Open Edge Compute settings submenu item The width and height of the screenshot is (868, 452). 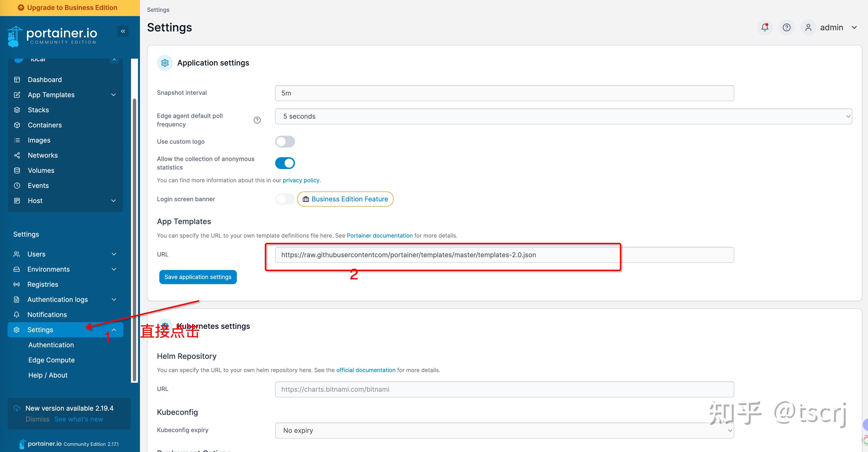pos(52,360)
